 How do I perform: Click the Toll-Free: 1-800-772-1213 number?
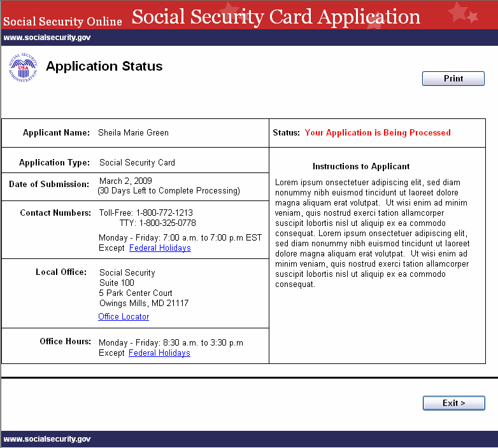146,213
